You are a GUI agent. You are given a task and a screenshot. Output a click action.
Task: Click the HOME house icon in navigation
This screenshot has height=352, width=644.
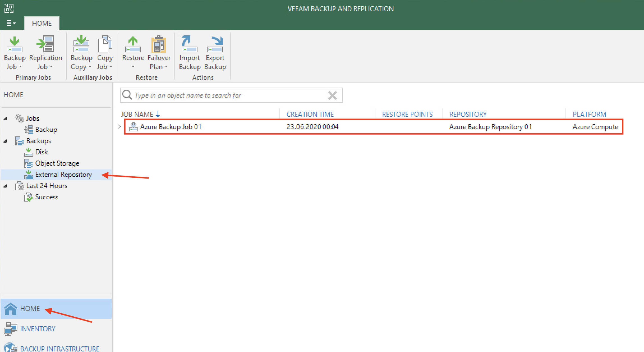click(11, 308)
